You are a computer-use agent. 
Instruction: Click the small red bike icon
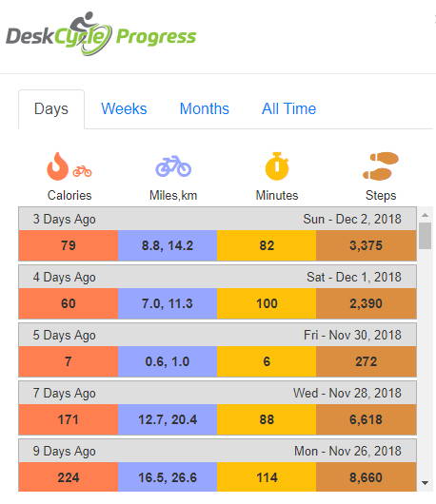point(82,171)
